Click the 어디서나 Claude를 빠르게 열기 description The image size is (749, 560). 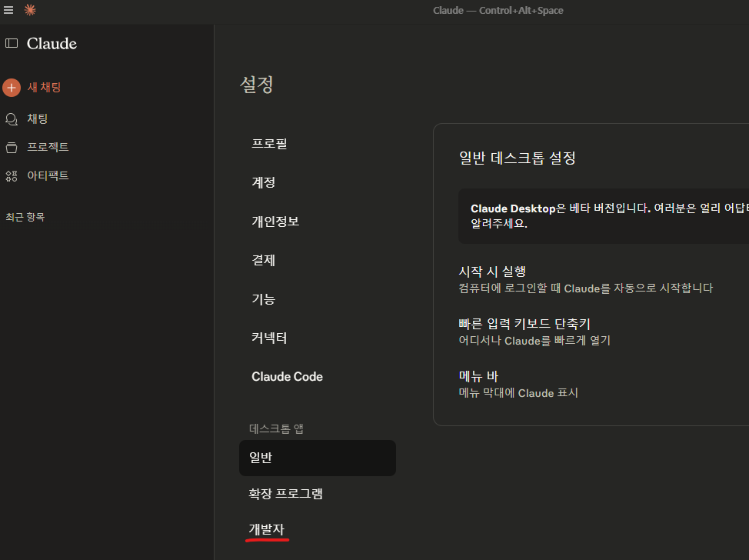[534, 341]
